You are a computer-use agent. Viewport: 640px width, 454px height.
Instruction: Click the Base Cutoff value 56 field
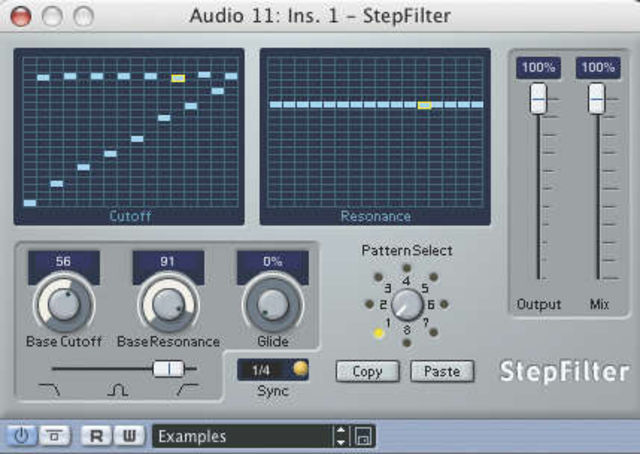click(x=64, y=261)
